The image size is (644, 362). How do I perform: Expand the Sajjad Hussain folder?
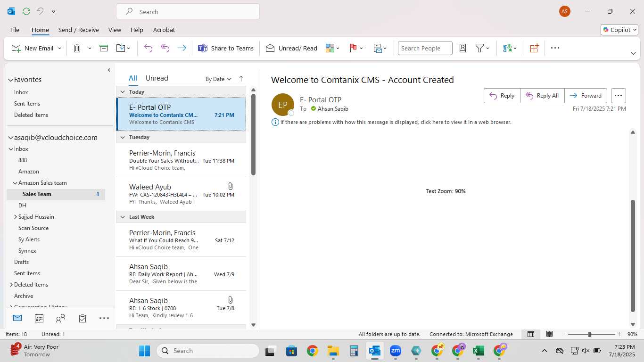tap(16, 217)
